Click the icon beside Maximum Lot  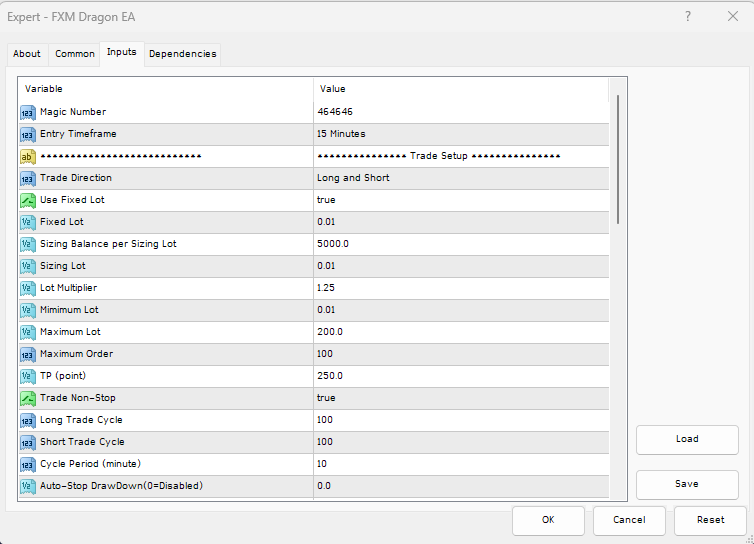pos(28,333)
